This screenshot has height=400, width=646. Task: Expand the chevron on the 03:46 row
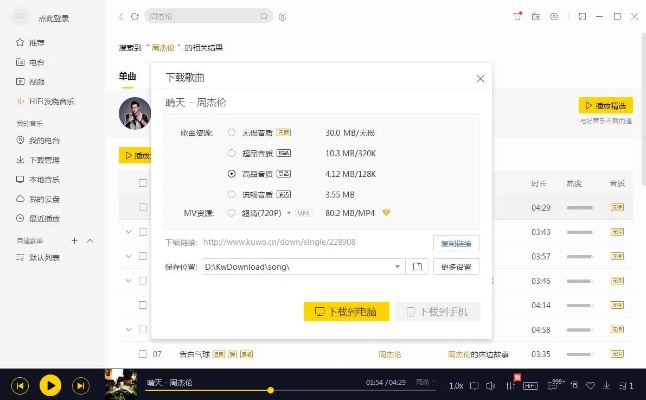tap(129, 281)
